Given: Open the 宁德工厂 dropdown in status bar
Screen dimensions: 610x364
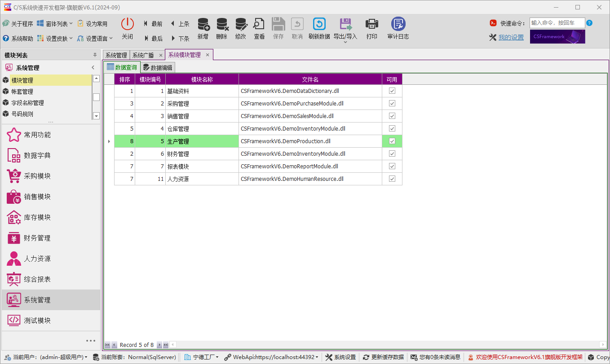Looking at the screenshot, I should [203, 357].
